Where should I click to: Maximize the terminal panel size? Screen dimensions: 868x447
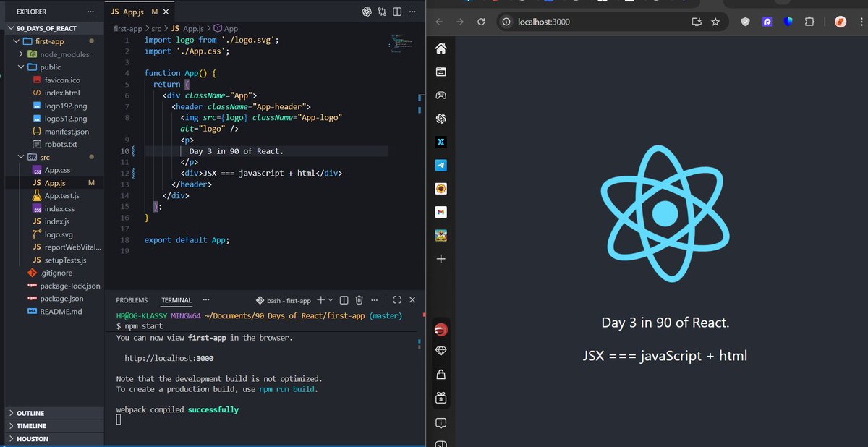pos(397,300)
